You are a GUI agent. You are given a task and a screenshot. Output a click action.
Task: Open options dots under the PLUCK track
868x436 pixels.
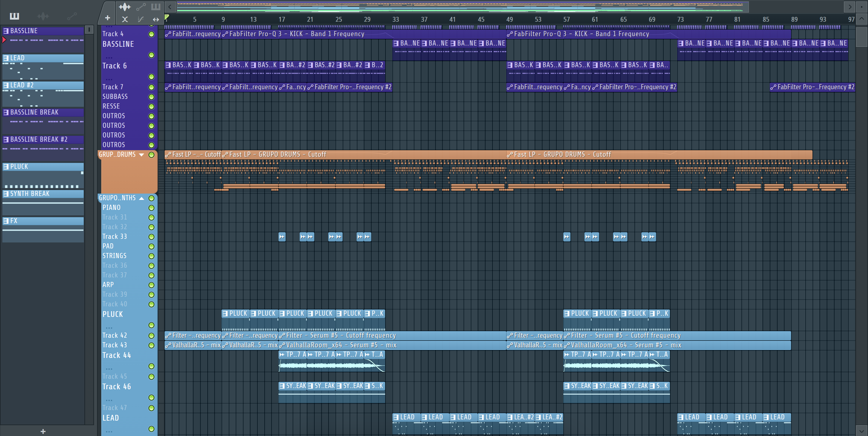coord(109,328)
